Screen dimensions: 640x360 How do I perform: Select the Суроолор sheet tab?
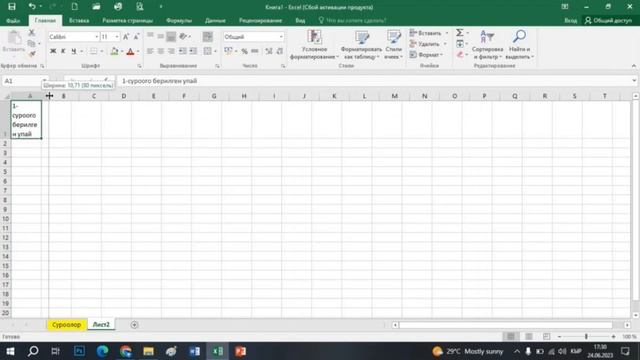click(67, 324)
